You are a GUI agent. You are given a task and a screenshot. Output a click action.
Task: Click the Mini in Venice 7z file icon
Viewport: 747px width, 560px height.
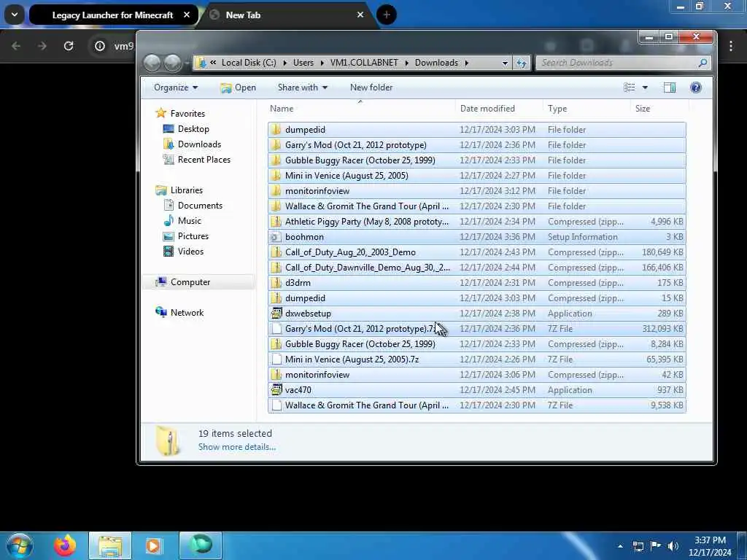click(x=276, y=359)
